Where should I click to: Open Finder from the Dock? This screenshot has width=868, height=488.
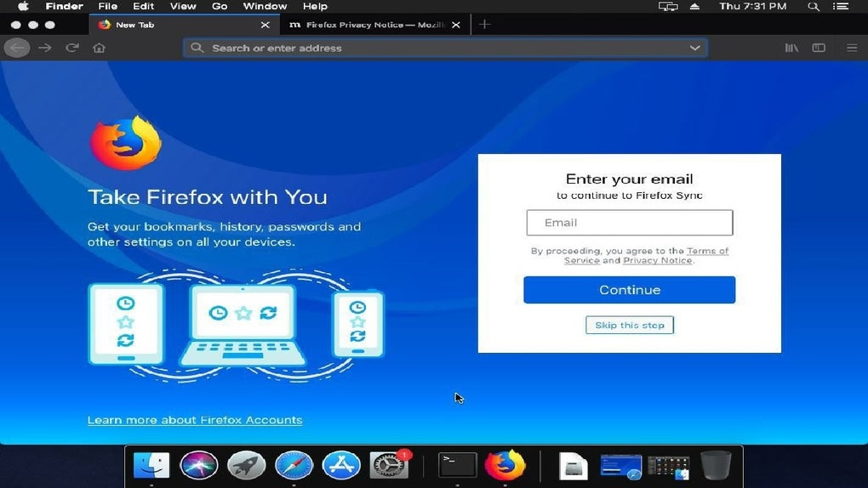coord(151,465)
